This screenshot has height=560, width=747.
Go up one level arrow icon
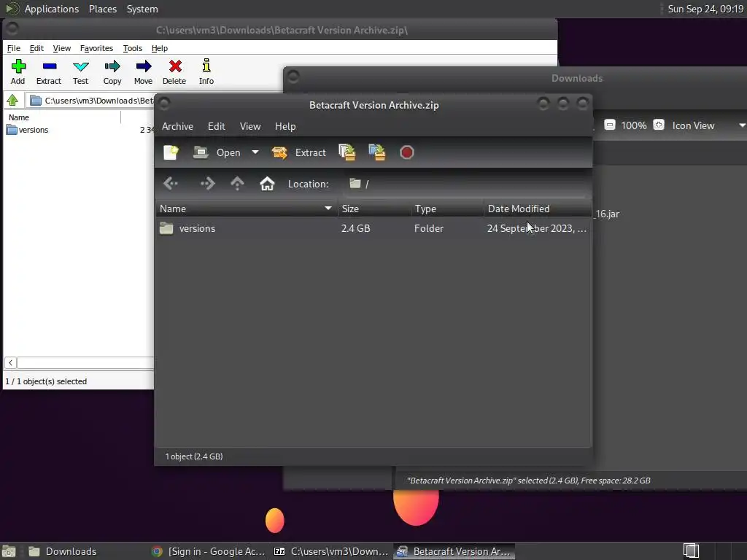click(x=237, y=183)
